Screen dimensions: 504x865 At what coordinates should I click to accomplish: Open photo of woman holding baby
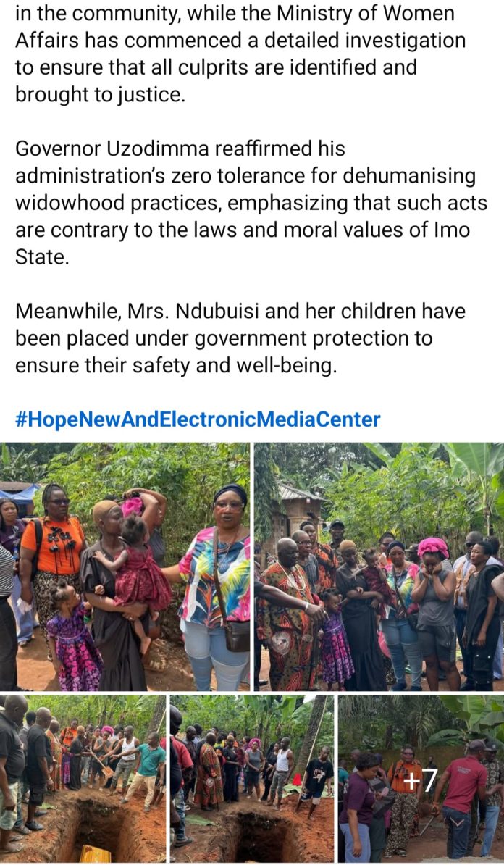tap(125, 566)
